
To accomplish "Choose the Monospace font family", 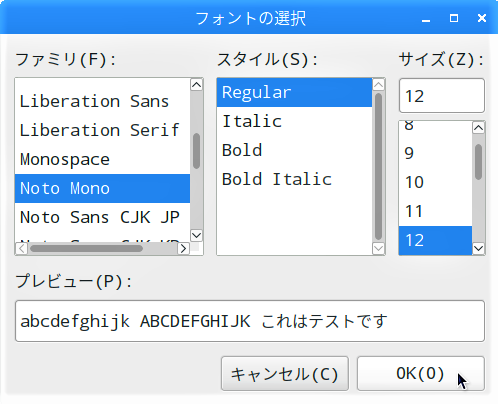I will [x=102, y=159].
